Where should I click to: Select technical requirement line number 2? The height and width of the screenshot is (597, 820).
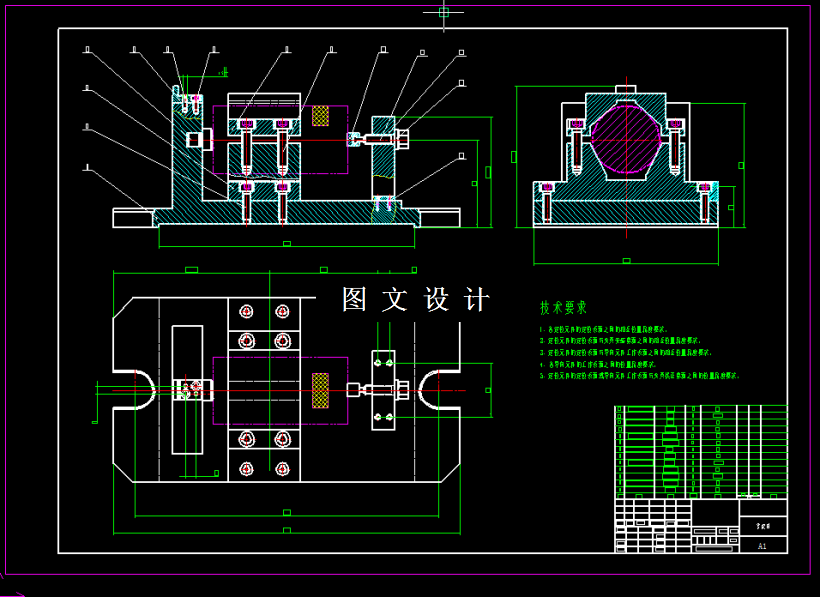(620, 341)
